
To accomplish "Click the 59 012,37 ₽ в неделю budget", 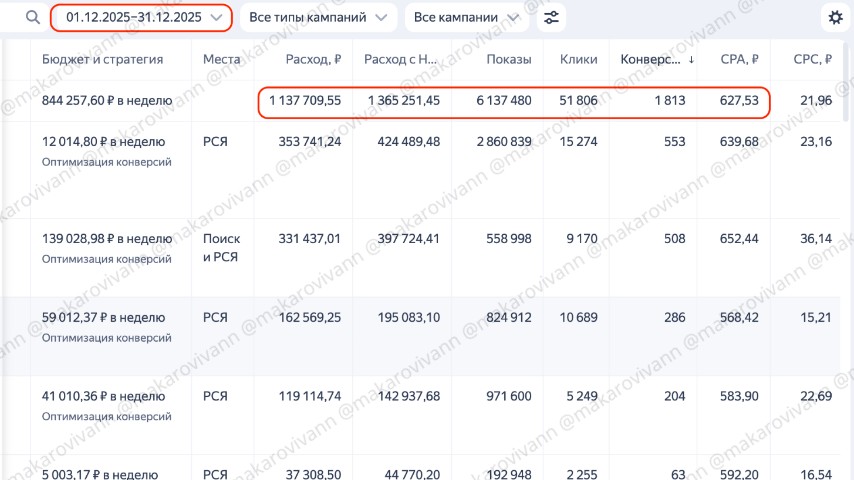I will click(x=103, y=318).
